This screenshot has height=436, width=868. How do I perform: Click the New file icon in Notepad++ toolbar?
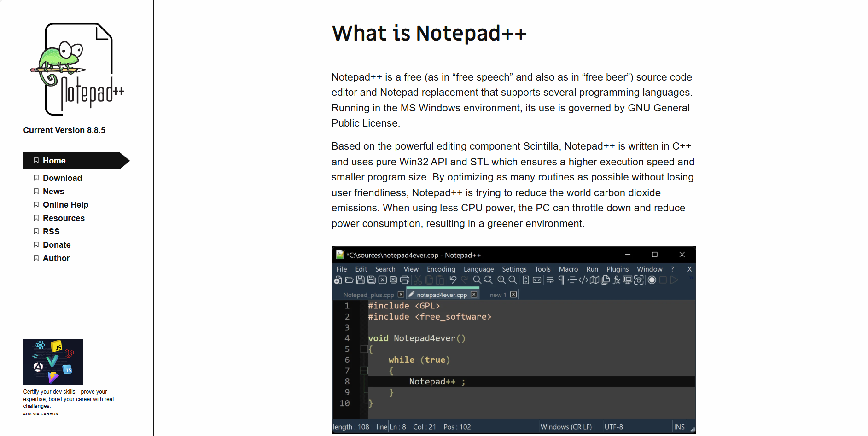pyautogui.click(x=338, y=280)
